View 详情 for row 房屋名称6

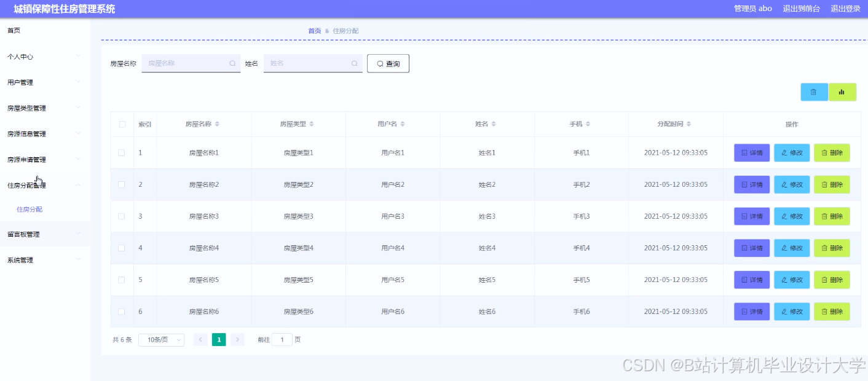(x=752, y=312)
